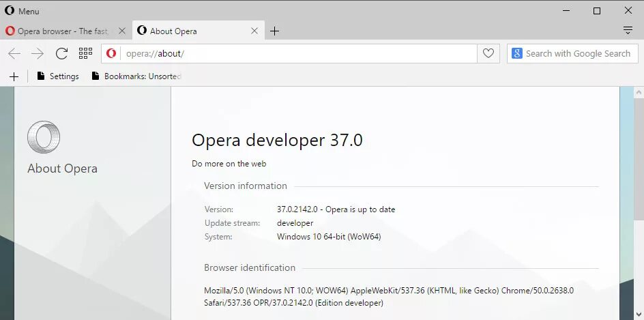This screenshot has height=320, width=644.
Task: Click the Windows 10 64-bit system text
Action: point(329,237)
